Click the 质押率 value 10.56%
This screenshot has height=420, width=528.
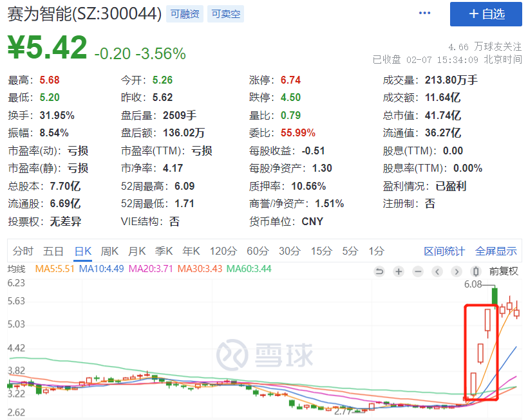[x=308, y=186]
